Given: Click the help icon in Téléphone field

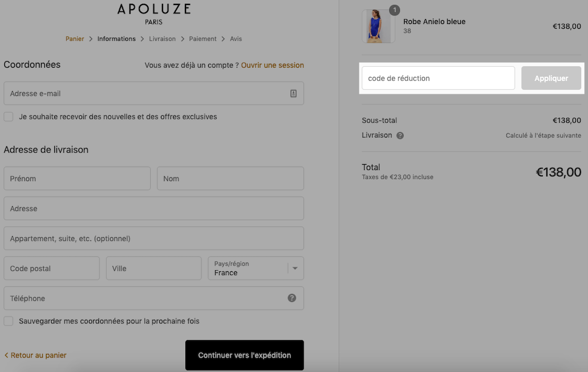Looking at the screenshot, I should [292, 298].
